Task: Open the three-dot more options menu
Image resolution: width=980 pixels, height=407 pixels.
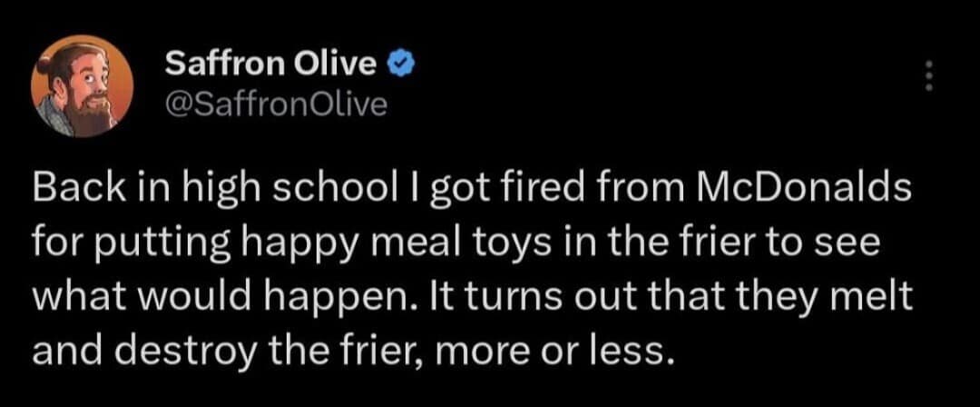Action: point(926,75)
